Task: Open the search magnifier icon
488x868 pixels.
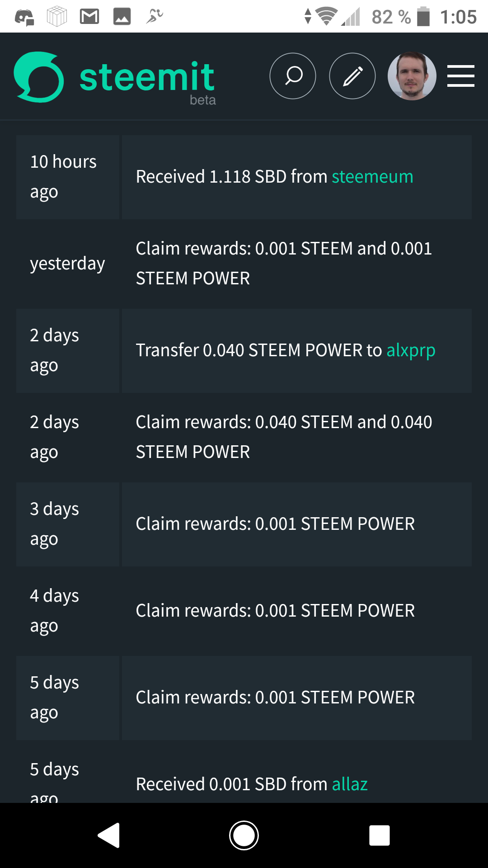Action: pos(293,76)
